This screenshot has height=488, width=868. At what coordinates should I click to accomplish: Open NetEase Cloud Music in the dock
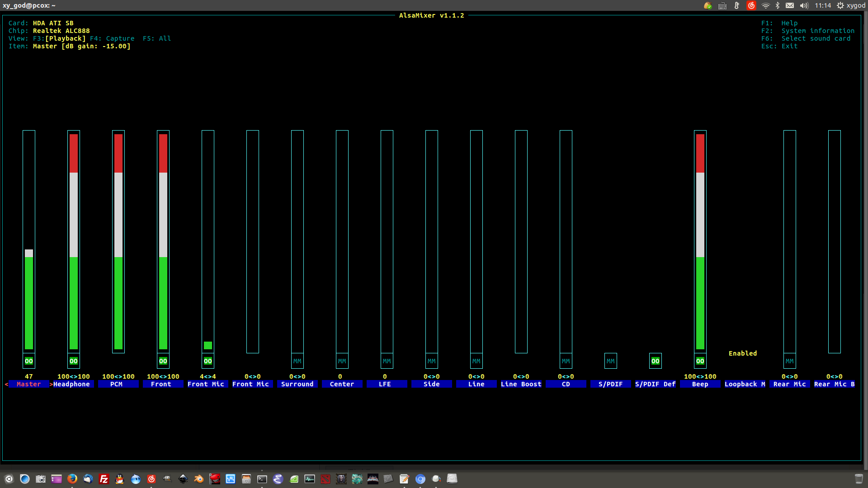[151, 479]
